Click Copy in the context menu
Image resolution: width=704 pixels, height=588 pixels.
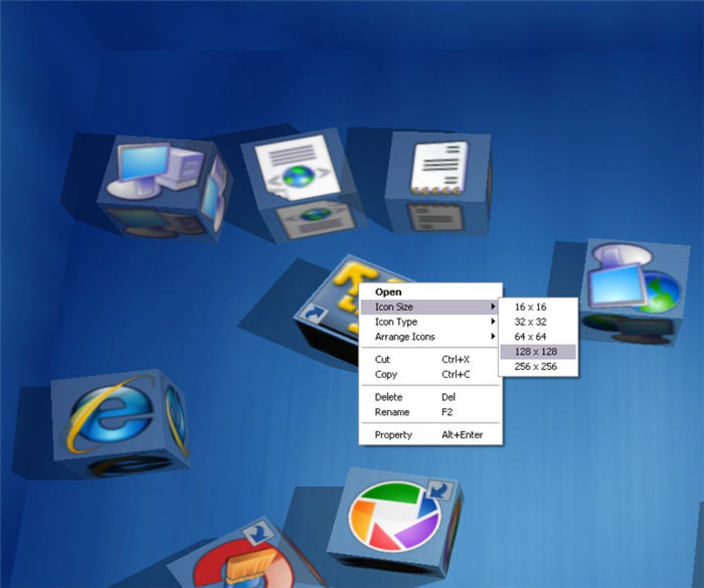click(x=387, y=375)
